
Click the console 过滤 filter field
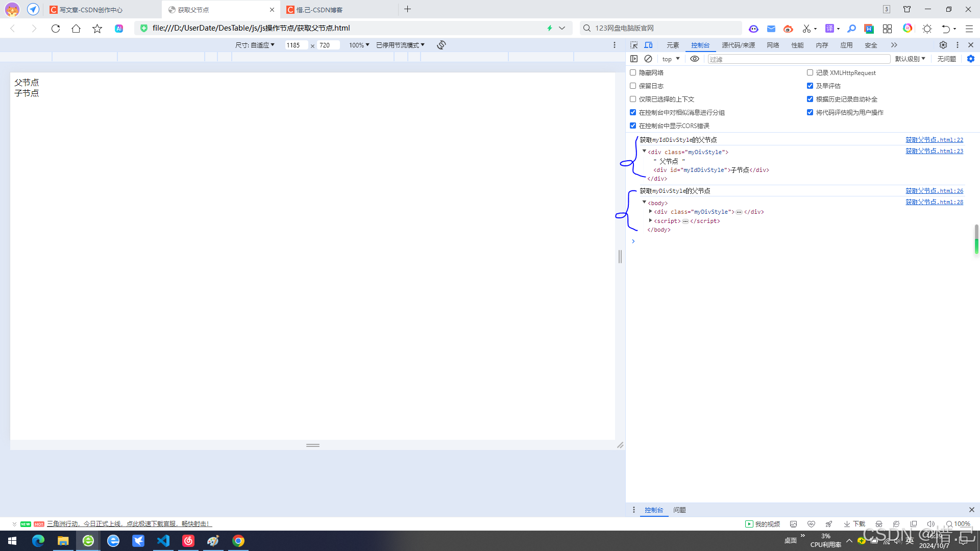(x=799, y=59)
